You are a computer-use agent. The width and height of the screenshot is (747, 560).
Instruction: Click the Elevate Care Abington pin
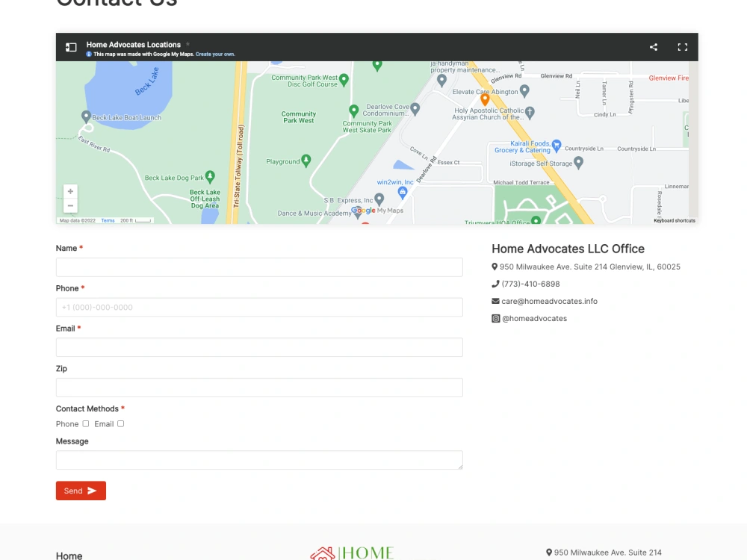click(x=524, y=90)
